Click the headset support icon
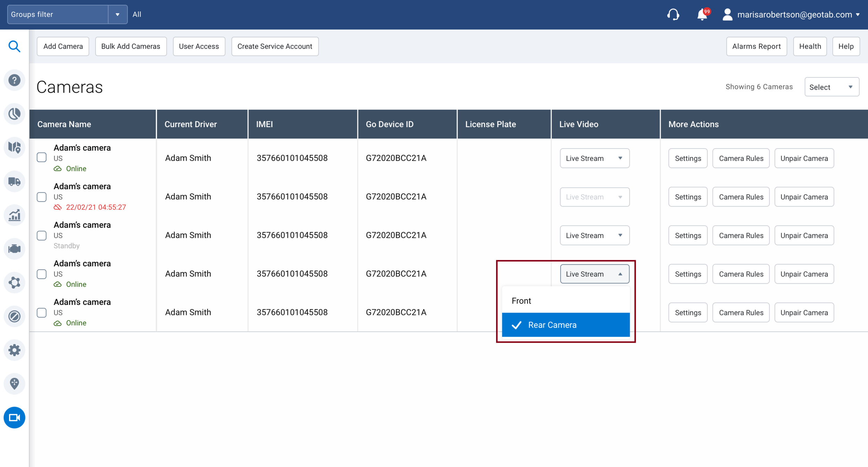868x467 pixels. point(673,15)
